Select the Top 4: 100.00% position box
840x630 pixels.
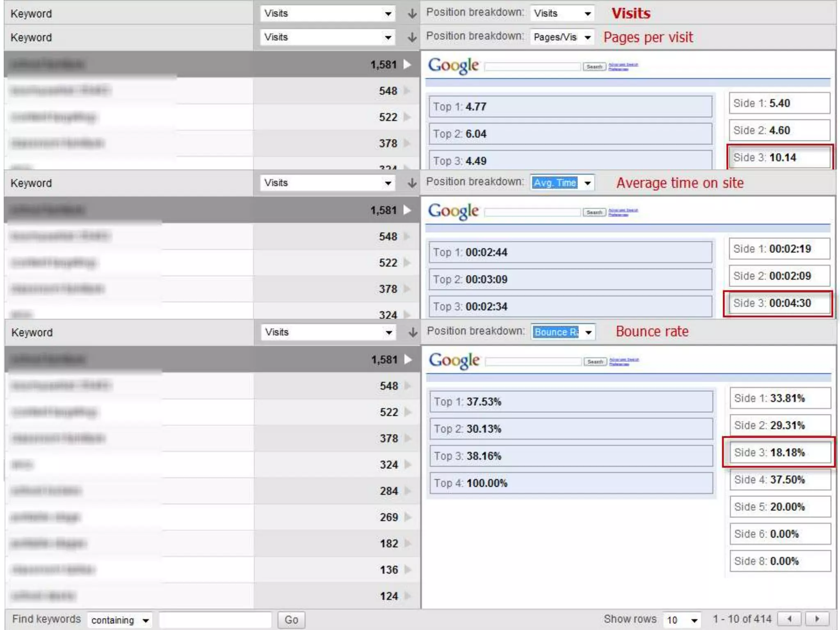(571, 483)
